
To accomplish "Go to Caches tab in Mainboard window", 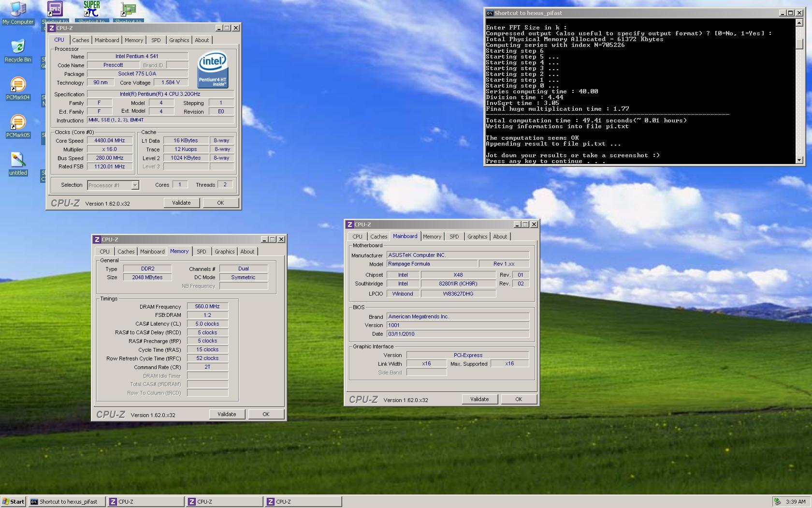I will click(379, 237).
